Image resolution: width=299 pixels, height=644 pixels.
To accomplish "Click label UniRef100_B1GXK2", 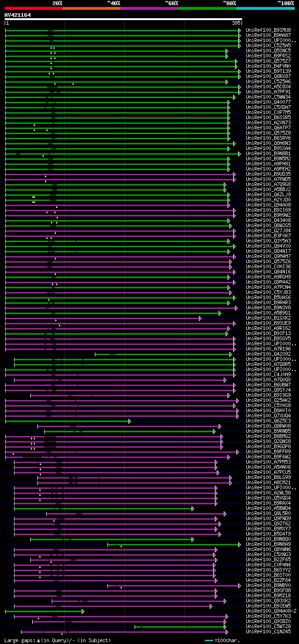I will [268, 318].
